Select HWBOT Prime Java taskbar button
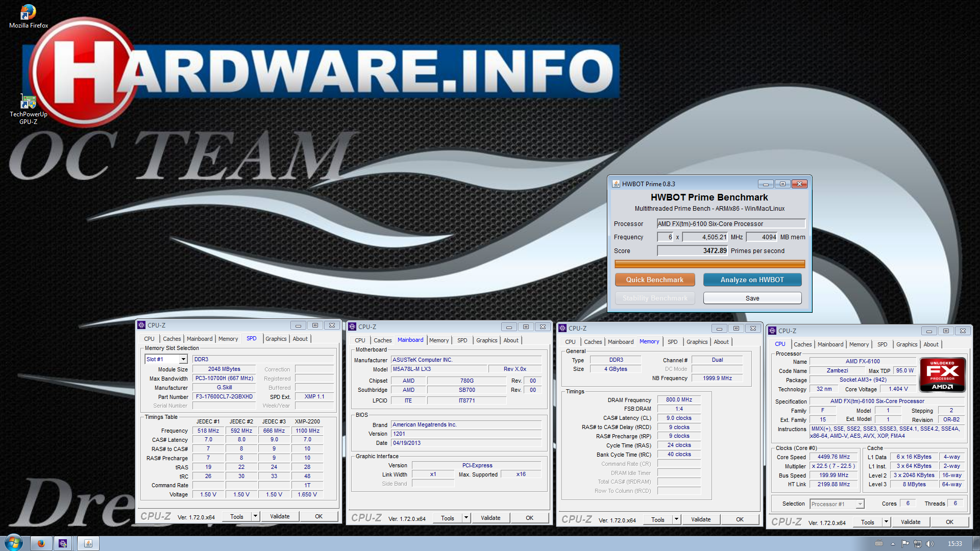The image size is (980, 551). [88, 543]
